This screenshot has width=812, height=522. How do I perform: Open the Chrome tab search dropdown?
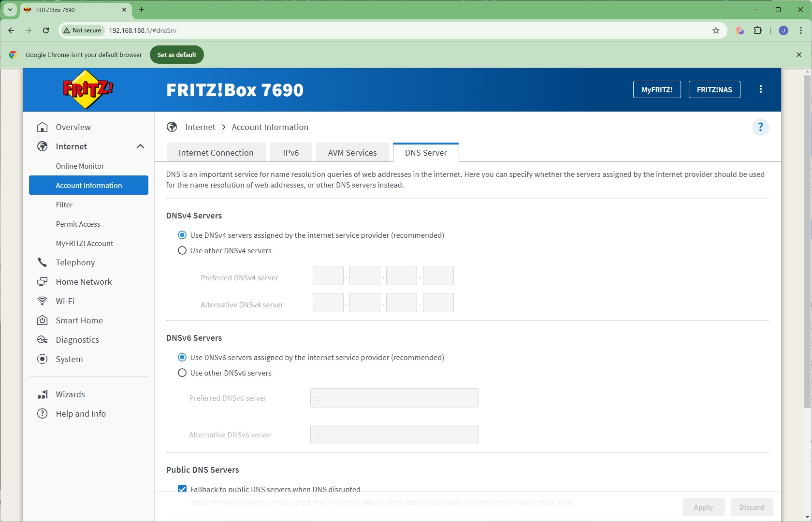pos(10,10)
